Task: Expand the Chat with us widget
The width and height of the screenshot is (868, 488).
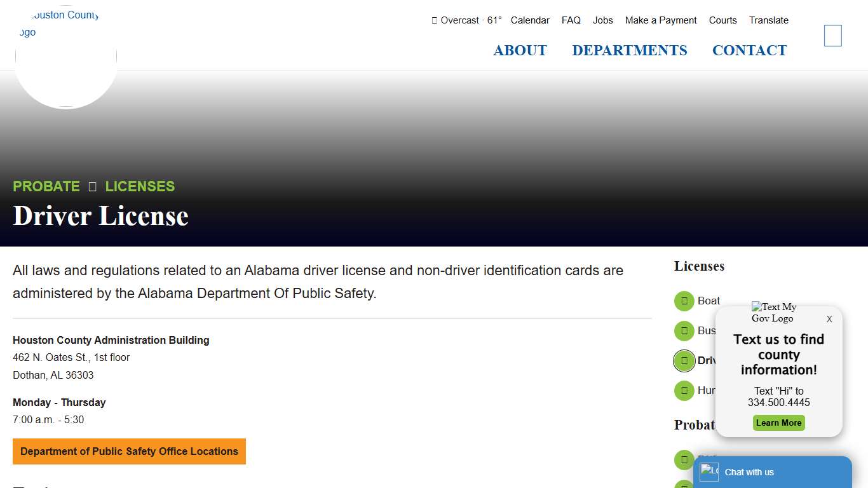Action: point(772,472)
